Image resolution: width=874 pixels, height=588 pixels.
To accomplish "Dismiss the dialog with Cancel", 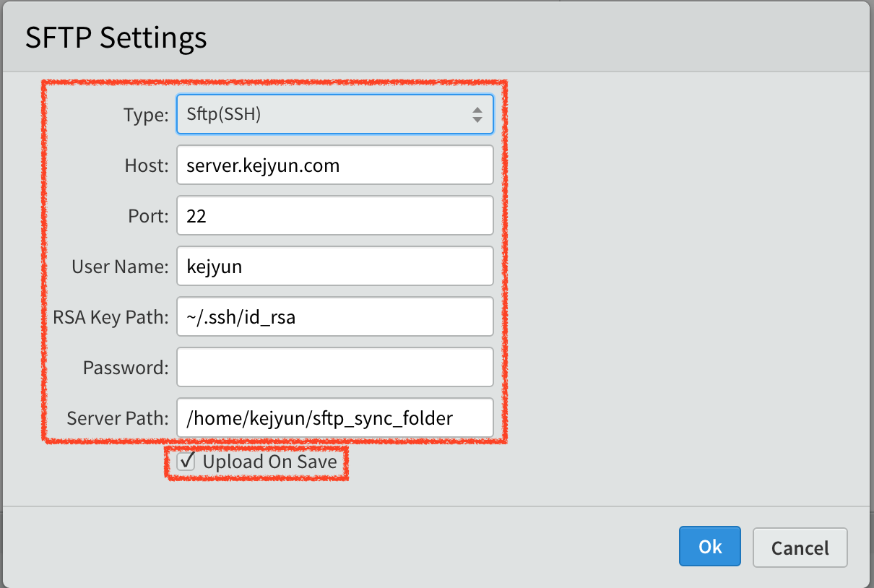I will pos(800,548).
